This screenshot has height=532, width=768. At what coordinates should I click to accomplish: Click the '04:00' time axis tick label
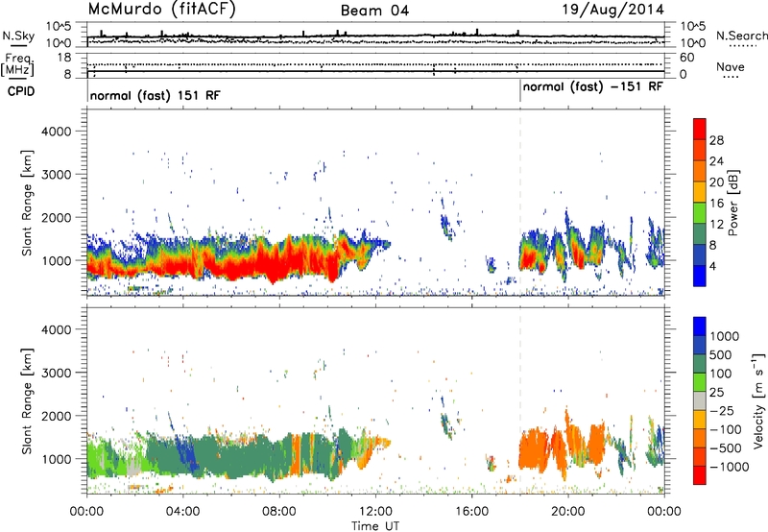point(183,512)
